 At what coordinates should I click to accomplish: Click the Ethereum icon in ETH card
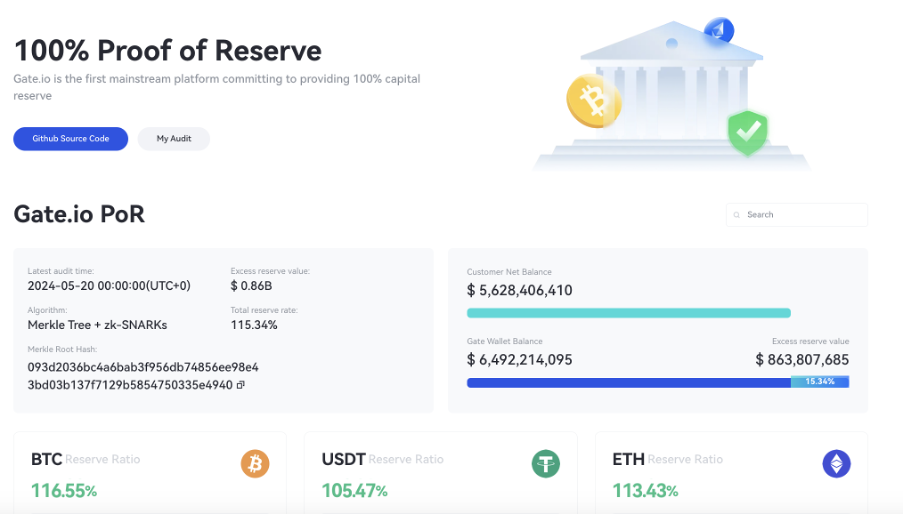pos(836,464)
